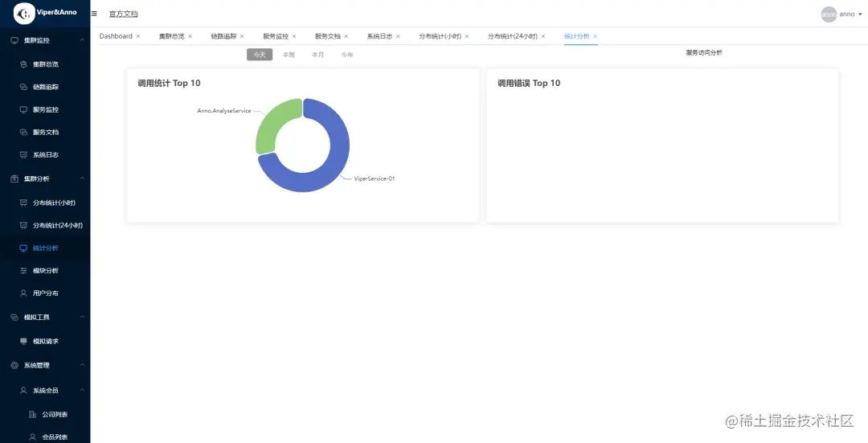868x443 pixels.
Task: Switch to the 链路追踪 tab
Action: [x=223, y=36]
